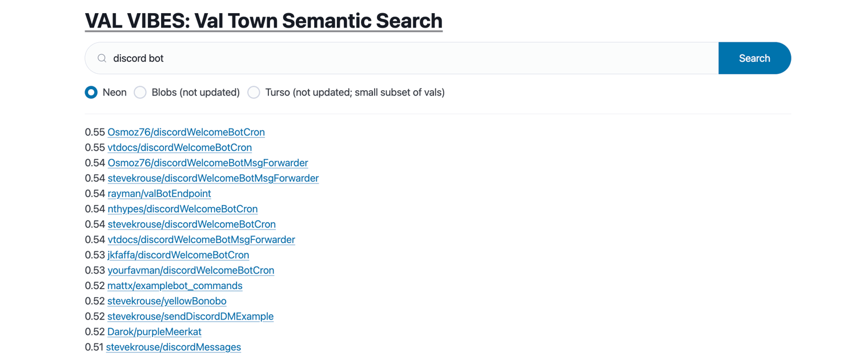
Task: Open nthypes/discordWelcomeBotCron result
Action: click(x=183, y=209)
